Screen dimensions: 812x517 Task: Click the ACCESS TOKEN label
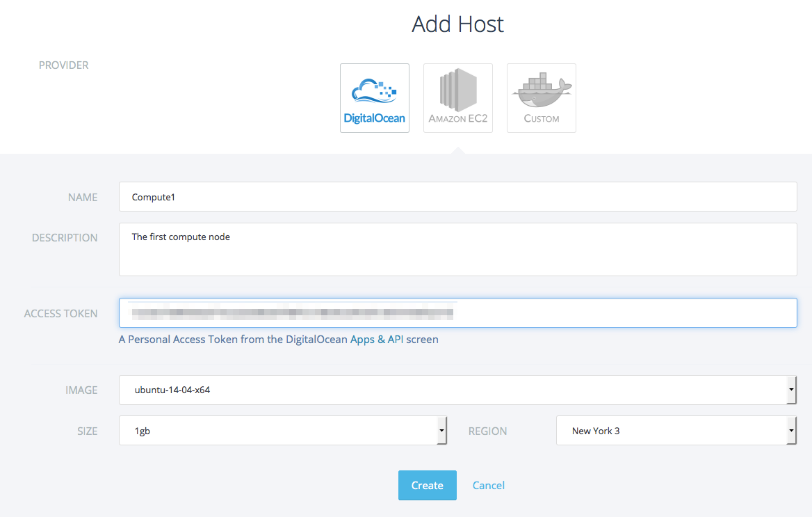(x=60, y=314)
